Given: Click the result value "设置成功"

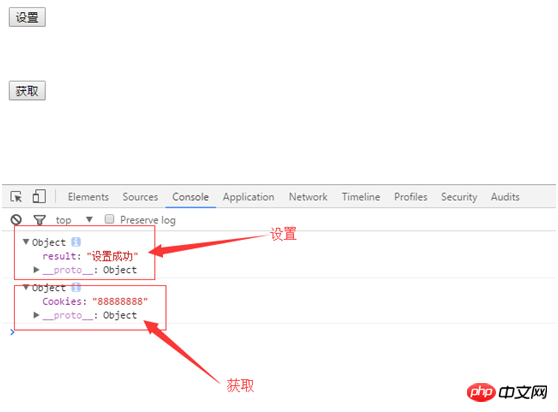Looking at the screenshot, I should pyautogui.click(x=112, y=256).
